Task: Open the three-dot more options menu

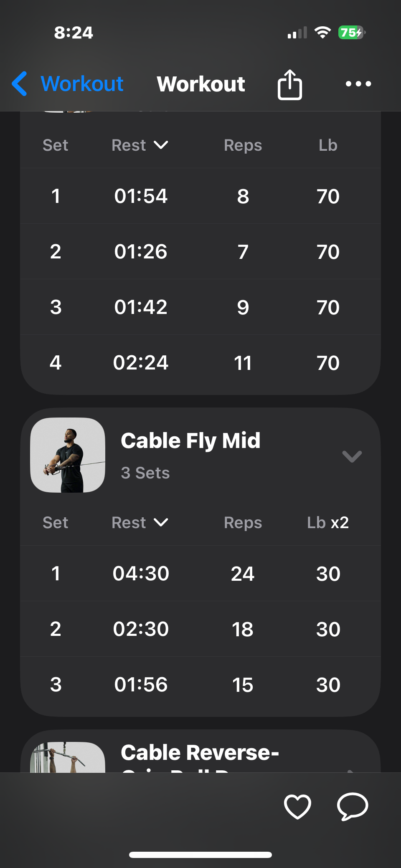Action: point(358,84)
